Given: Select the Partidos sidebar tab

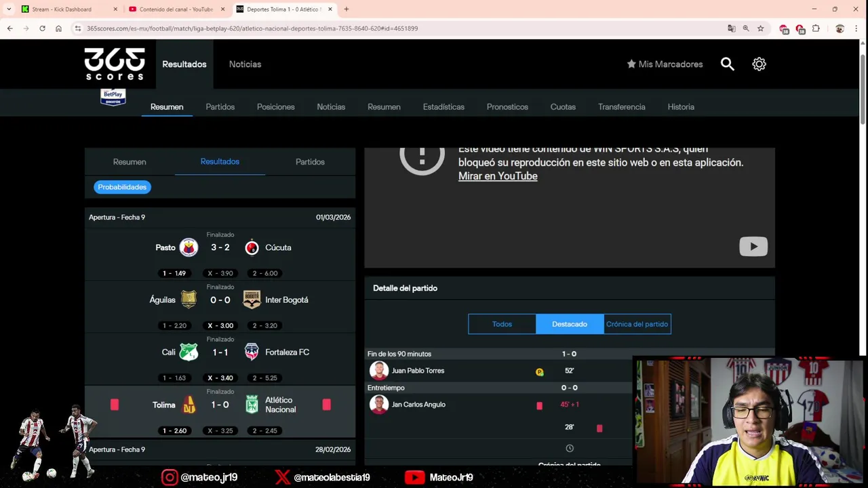Looking at the screenshot, I should (x=310, y=161).
